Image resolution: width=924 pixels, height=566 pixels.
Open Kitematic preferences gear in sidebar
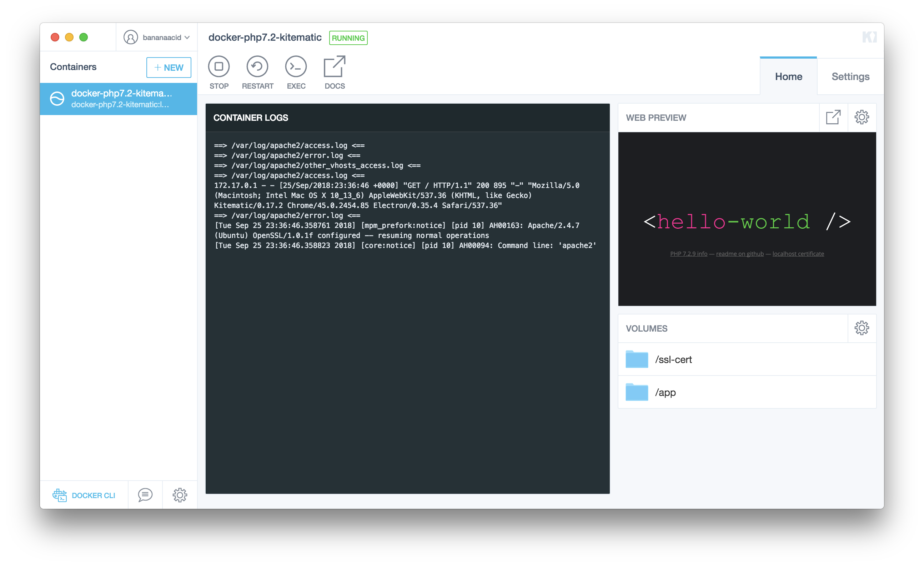[180, 495]
